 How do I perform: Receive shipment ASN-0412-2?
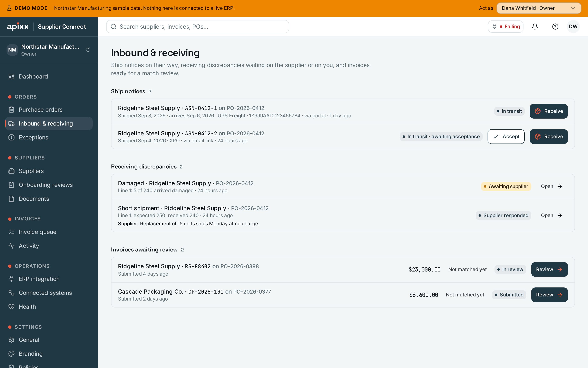point(549,137)
